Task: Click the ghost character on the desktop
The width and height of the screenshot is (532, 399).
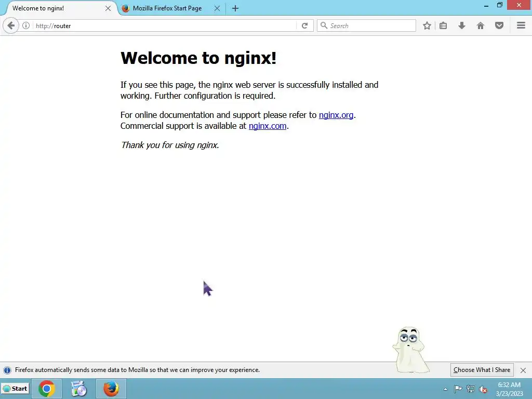Action: point(410,350)
